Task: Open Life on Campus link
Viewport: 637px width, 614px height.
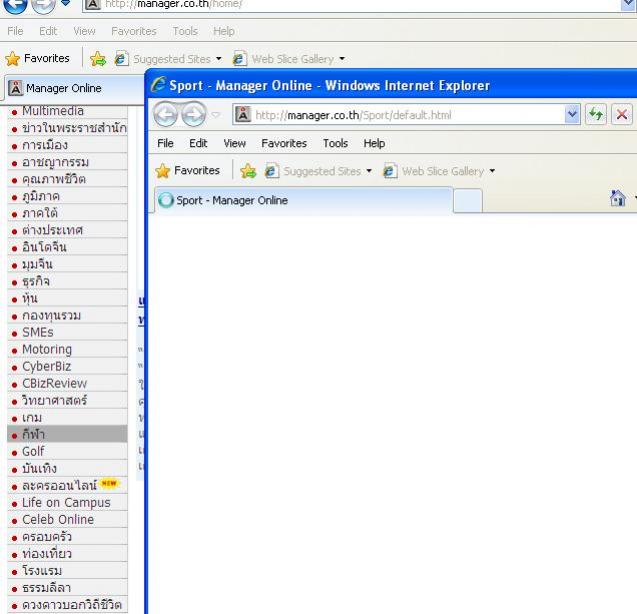Action: click(67, 503)
